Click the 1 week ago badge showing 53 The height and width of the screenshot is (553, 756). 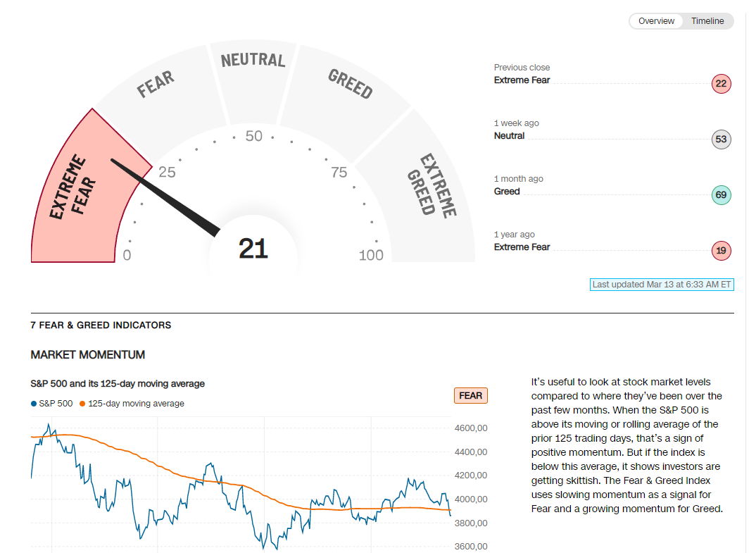coord(721,139)
